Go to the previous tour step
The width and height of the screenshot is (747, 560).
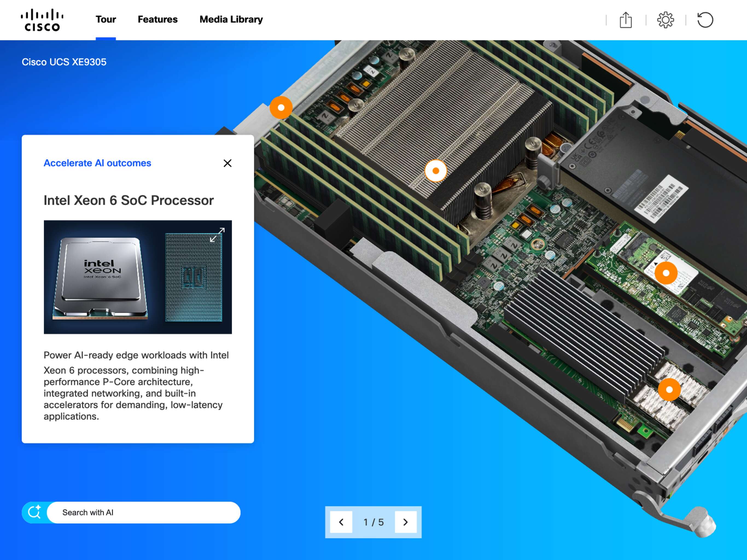(341, 522)
